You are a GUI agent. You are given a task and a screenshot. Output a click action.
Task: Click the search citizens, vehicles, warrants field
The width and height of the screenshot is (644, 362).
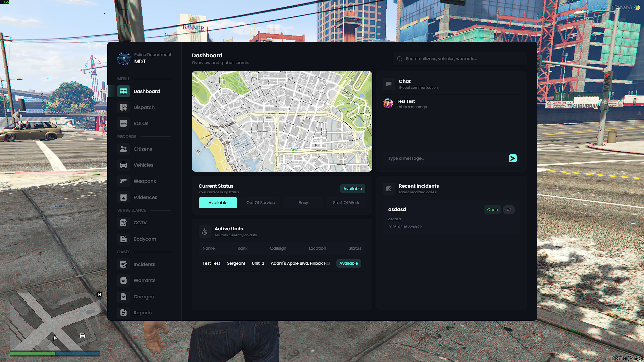460,59
